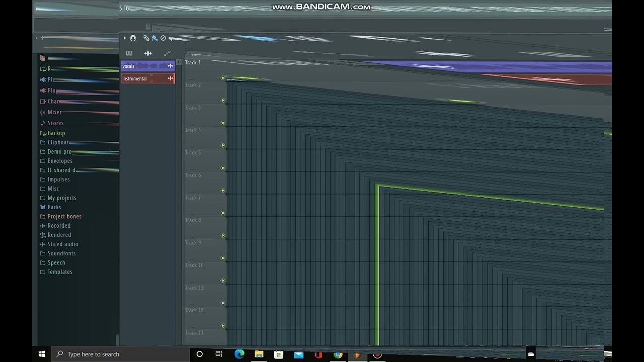644x362 pixels.
Task: Open the Scores browser entry
Action: (52, 123)
